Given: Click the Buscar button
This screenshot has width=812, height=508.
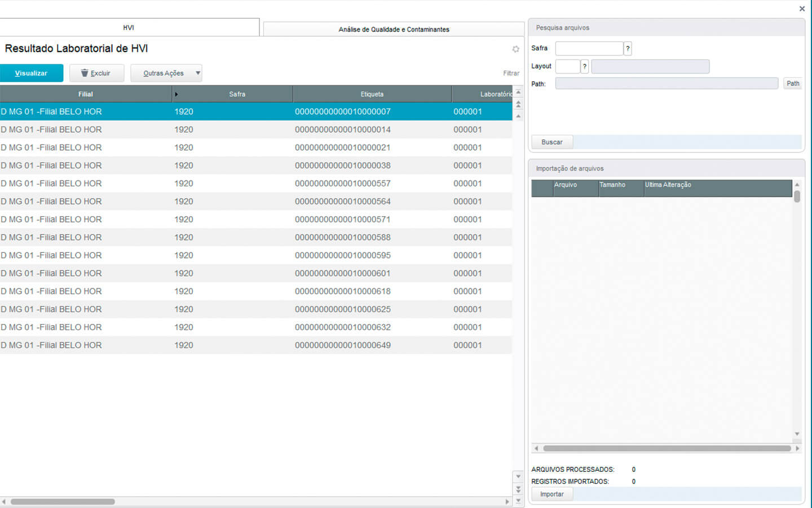Looking at the screenshot, I should click(x=551, y=142).
